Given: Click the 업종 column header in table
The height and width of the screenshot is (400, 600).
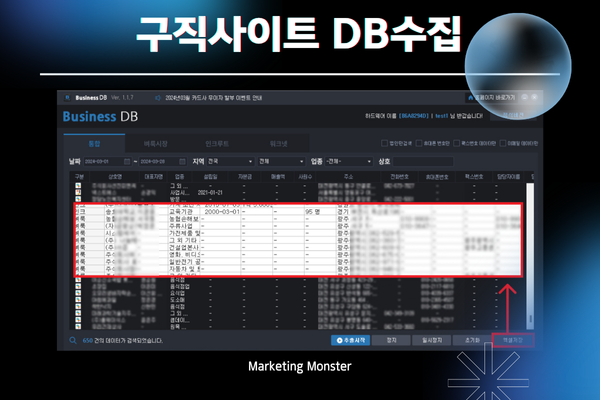Looking at the screenshot, I should tap(179, 177).
